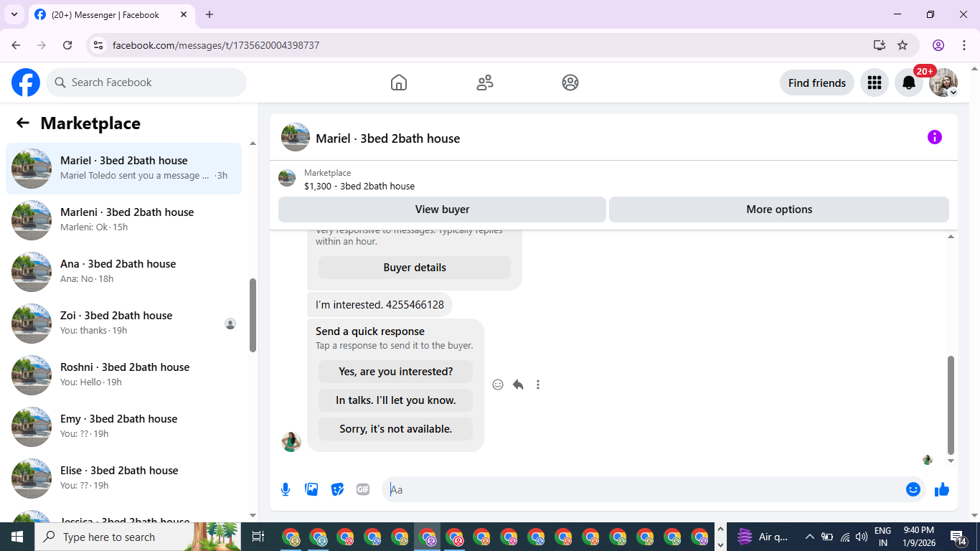Click the message 'I'm interested. 4255466128'

coord(380,304)
